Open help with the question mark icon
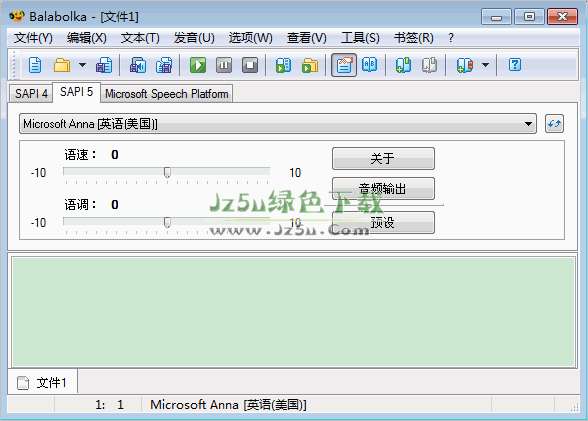Screen dimensions: 588x421 coord(515,65)
